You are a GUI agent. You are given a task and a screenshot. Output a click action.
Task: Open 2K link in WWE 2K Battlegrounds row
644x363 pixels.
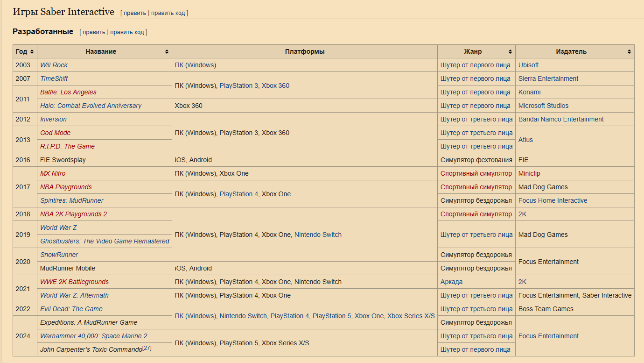522,282
